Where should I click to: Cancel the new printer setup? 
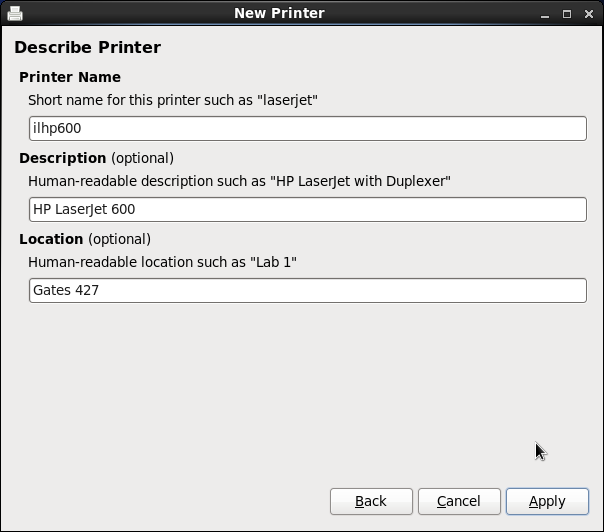[459, 501]
